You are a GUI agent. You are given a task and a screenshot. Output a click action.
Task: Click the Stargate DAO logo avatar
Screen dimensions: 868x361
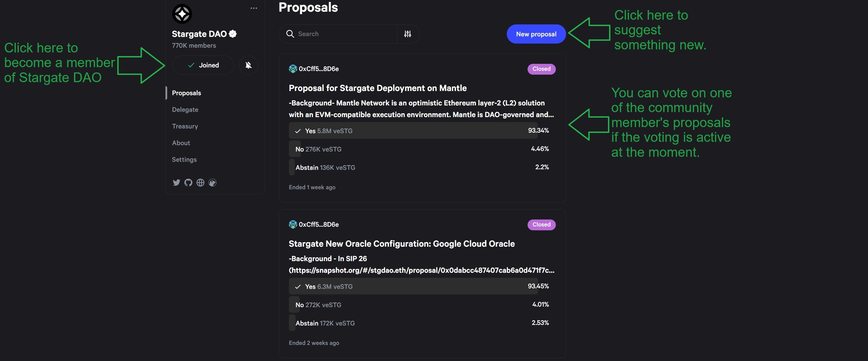[x=182, y=14]
